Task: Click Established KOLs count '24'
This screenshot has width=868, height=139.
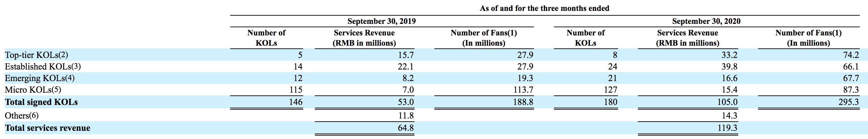Action: point(613,66)
